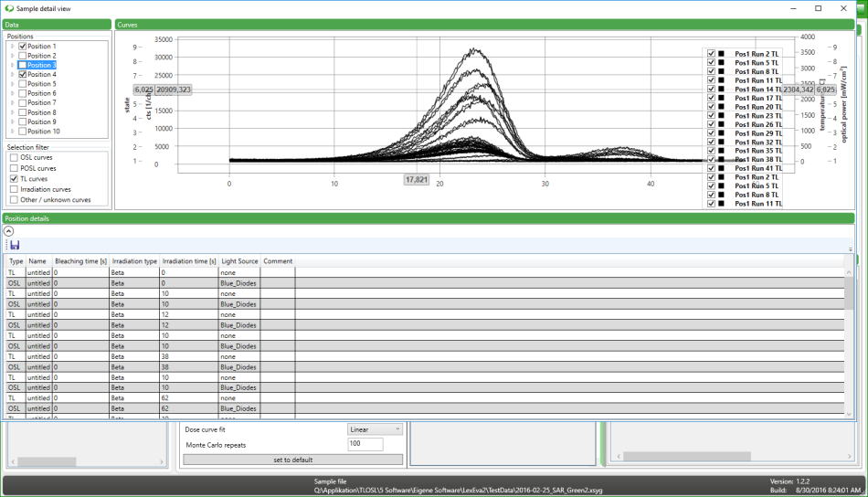The width and height of the screenshot is (868, 497).
Task: Open the Dose curve fit Linear dropdown
Action: [x=375, y=429]
